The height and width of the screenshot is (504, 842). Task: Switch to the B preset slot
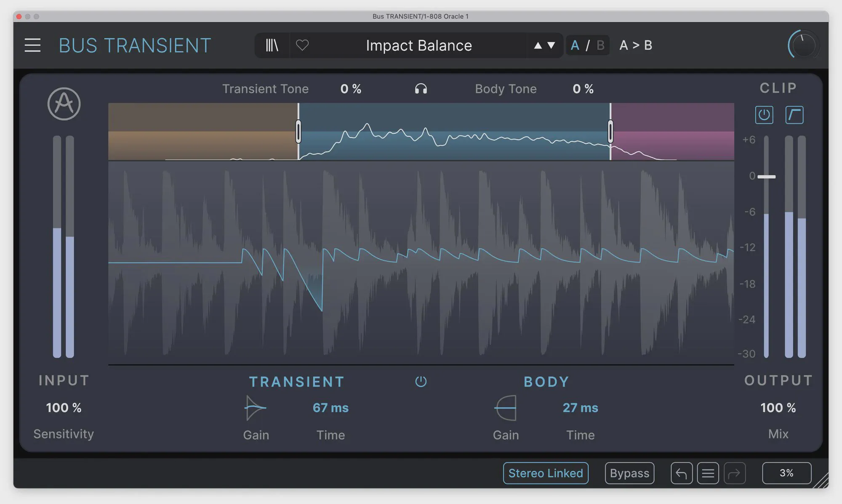(600, 45)
